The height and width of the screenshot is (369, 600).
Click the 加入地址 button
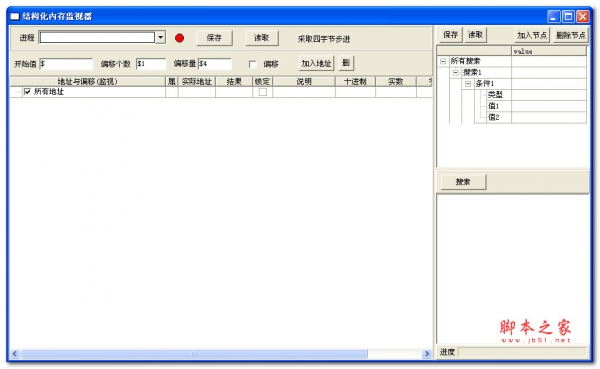316,64
